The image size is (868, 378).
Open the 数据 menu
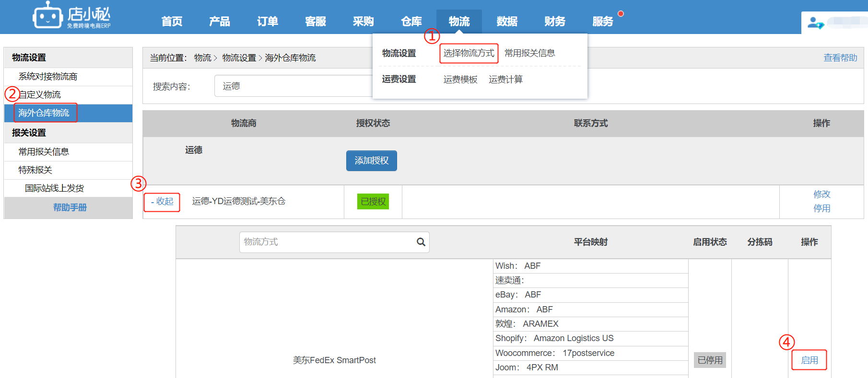click(x=507, y=22)
